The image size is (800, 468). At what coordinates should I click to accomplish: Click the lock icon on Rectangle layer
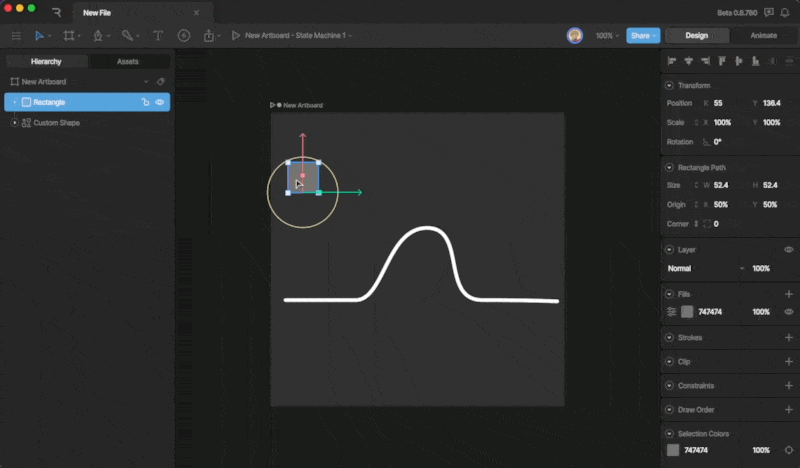coord(145,102)
